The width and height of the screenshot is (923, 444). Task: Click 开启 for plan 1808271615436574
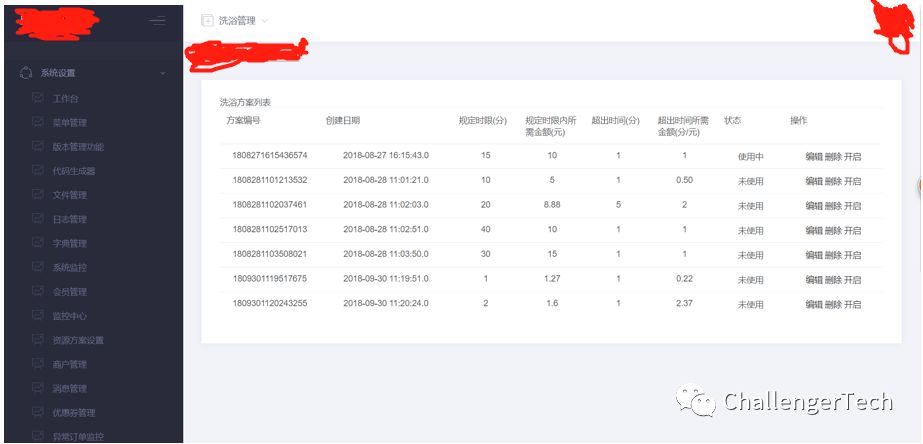coord(852,157)
